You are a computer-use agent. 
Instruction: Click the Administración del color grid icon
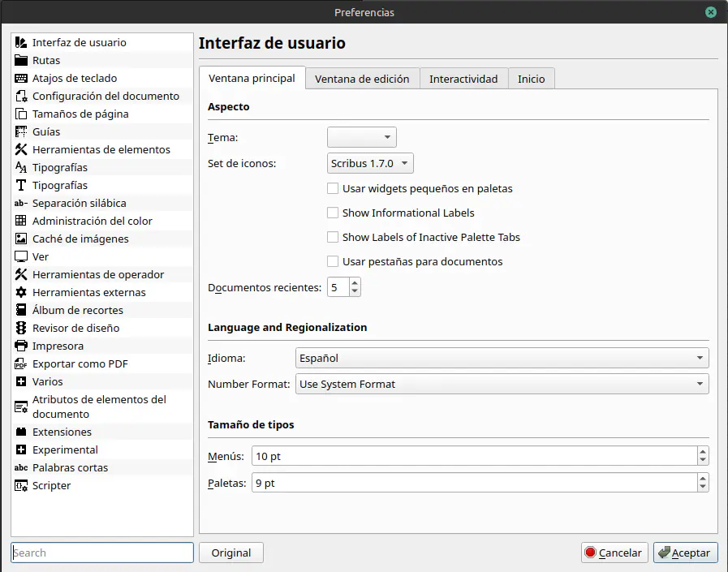click(21, 221)
